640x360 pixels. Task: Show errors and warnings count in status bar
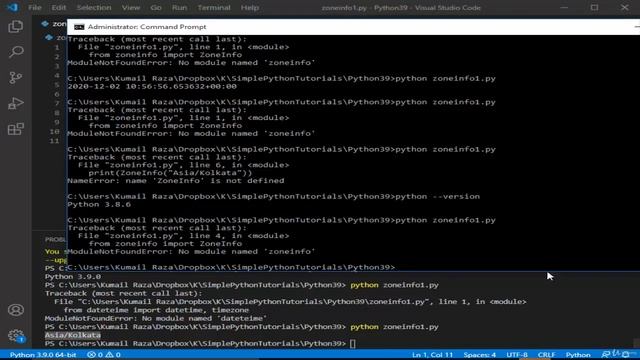(x=104, y=355)
